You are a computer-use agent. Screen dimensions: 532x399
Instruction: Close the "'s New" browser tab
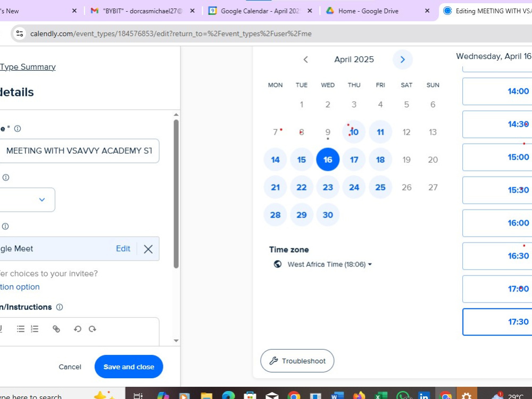pos(74,11)
